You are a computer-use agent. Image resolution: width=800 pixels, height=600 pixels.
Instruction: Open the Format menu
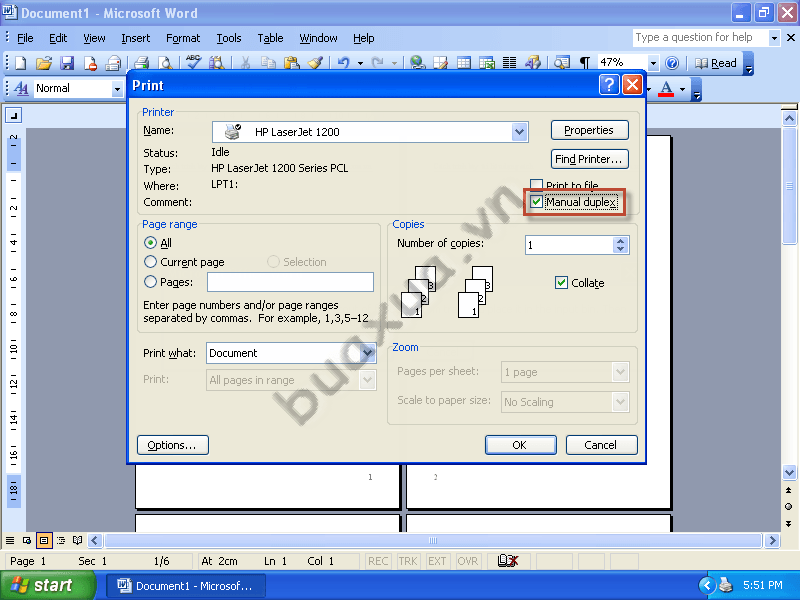point(183,38)
